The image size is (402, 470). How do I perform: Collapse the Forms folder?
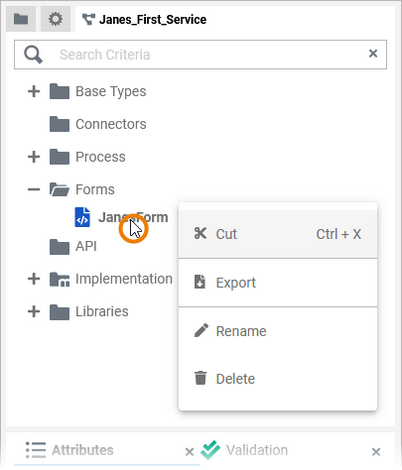[34, 190]
